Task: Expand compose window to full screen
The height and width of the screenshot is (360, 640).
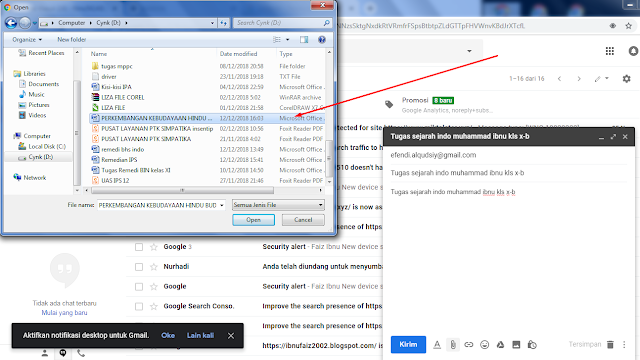Action: click(613, 137)
